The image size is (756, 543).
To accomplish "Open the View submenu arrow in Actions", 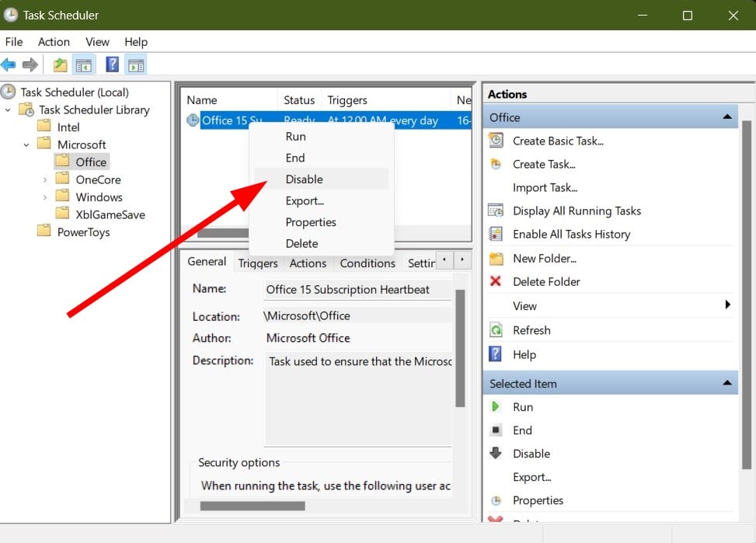I will point(727,305).
